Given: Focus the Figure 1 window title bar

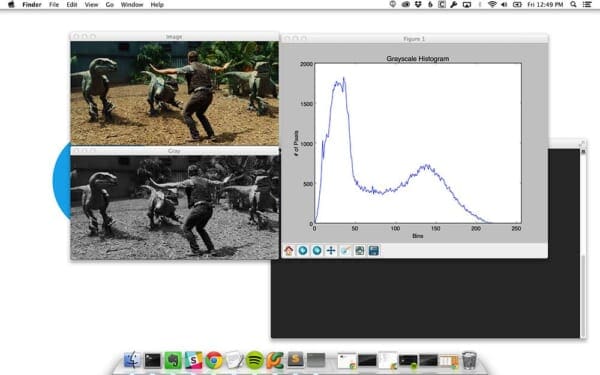Looking at the screenshot, I should (414, 39).
